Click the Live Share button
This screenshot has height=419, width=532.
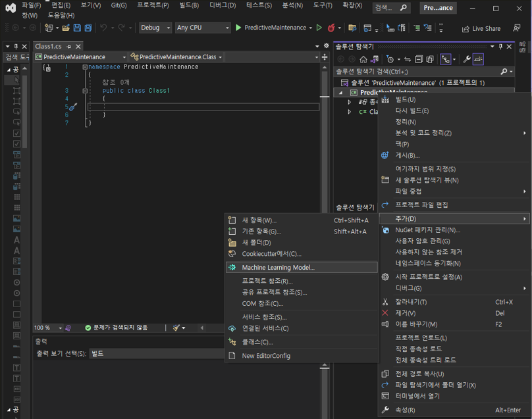point(481,28)
